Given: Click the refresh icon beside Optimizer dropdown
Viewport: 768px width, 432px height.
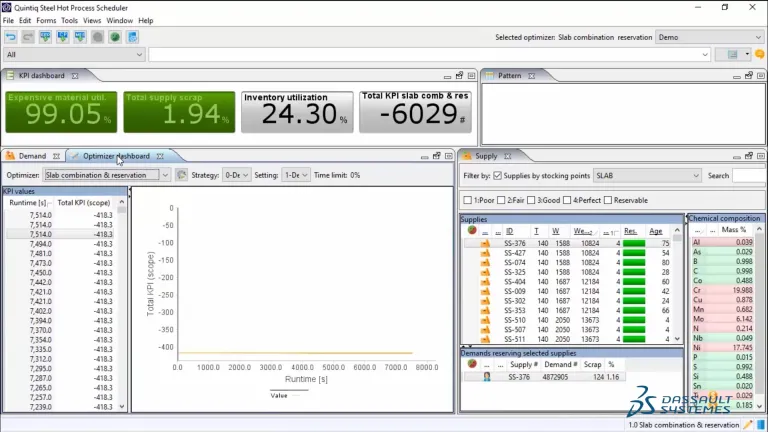Looking at the screenshot, I should (181, 175).
